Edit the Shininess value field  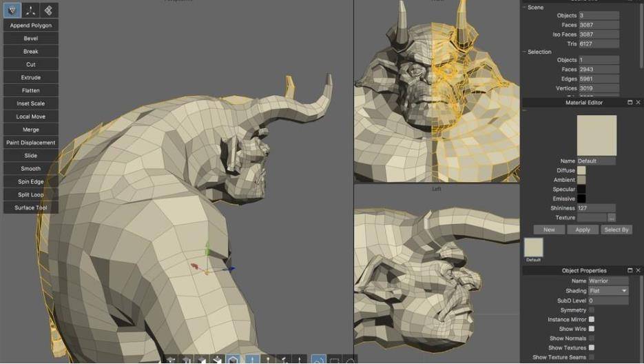click(596, 208)
